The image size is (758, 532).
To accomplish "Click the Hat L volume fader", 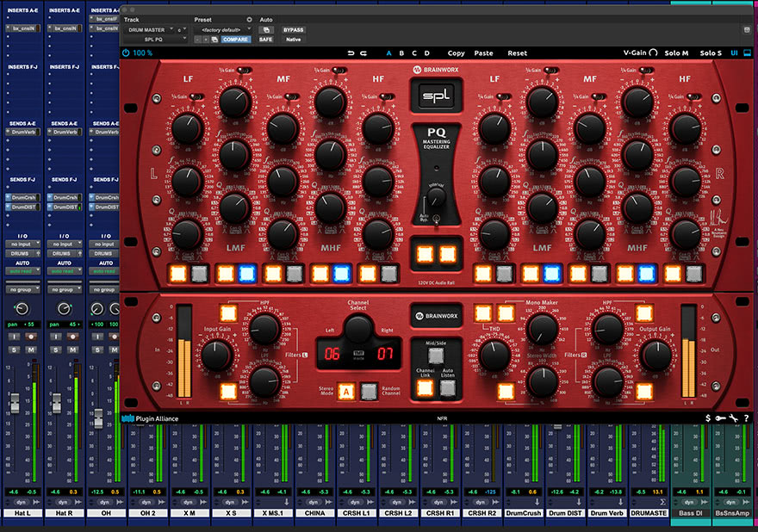I will point(15,404).
